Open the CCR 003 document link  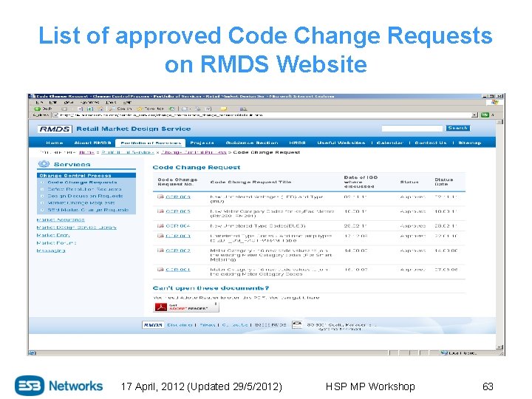[178, 236]
